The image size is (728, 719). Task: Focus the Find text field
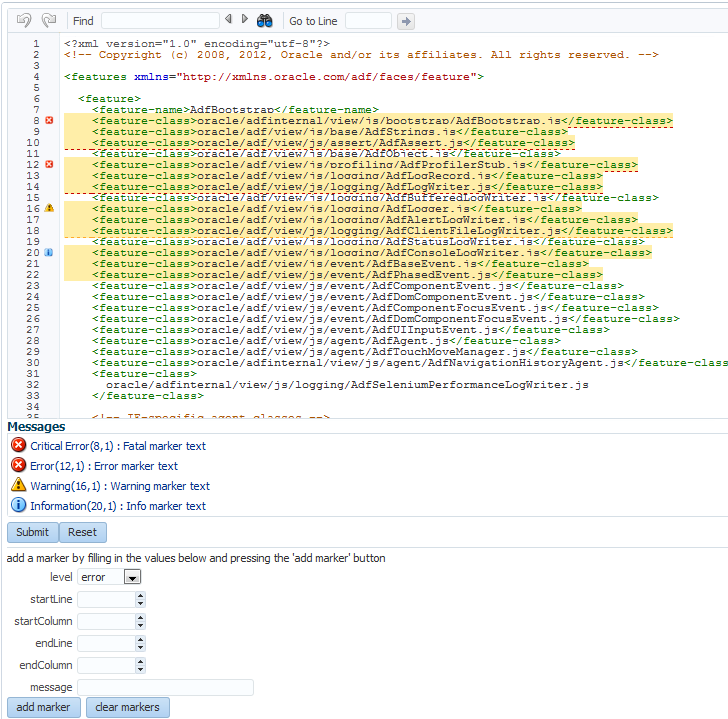pyautogui.click(x=160, y=21)
